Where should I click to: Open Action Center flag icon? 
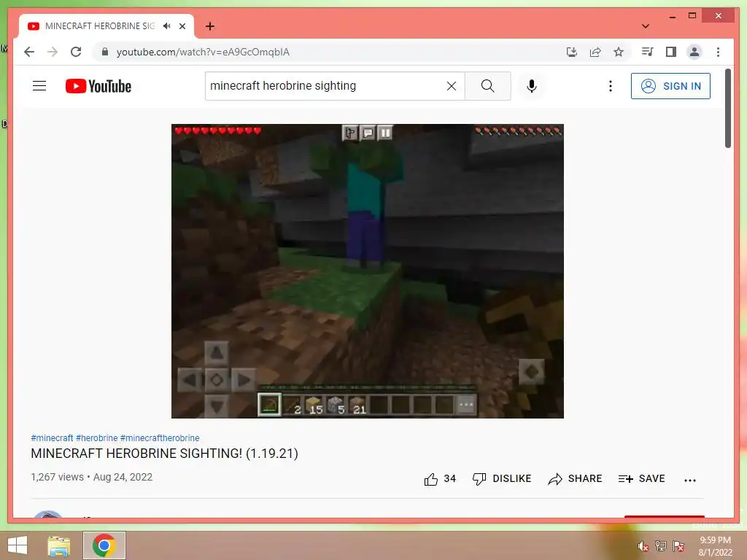pyautogui.click(x=678, y=546)
